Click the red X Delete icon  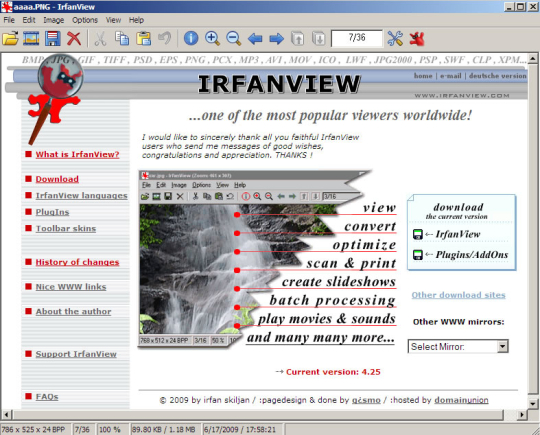[x=74, y=38]
